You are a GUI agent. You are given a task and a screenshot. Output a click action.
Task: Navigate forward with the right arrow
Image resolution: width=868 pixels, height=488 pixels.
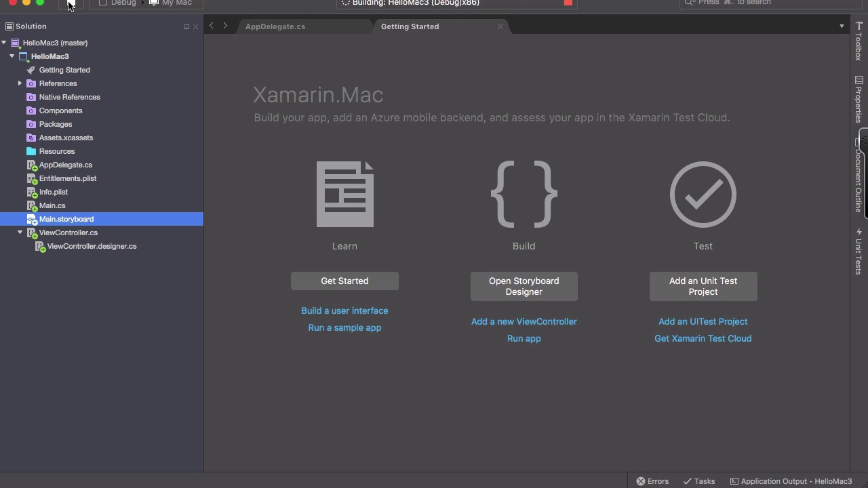[225, 26]
